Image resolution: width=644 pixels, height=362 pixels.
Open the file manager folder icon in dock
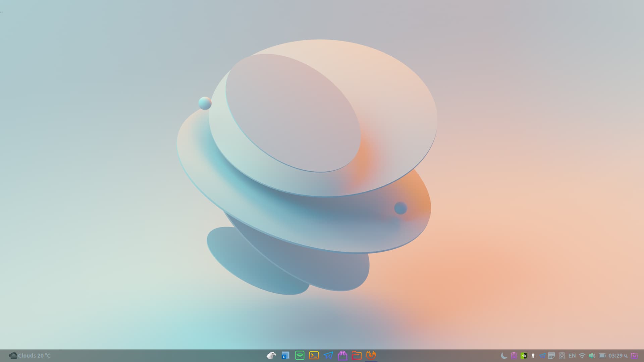coord(357,355)
